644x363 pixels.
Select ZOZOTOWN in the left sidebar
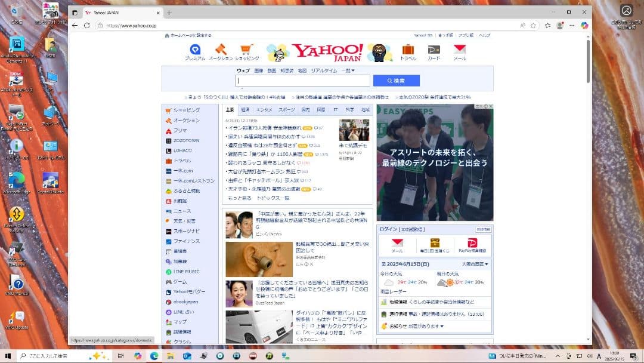pos(185,140)
